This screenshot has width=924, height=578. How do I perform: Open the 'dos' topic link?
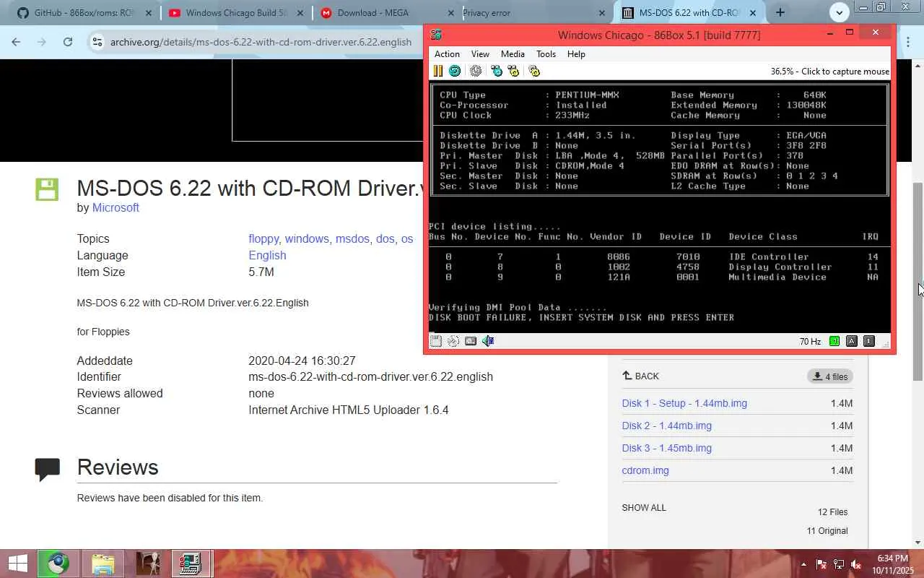pos(385,238)
